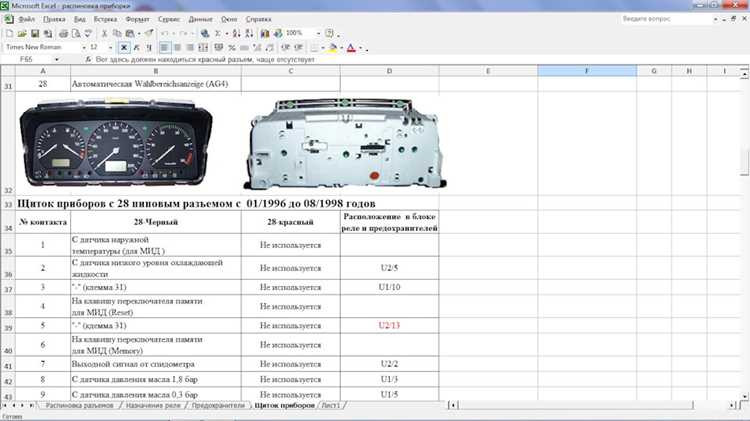Screen dimensions: 750x421
Task: Expand AutoSum functions dropdown arrow
Action: pyautogui.click(x=226, y=33)
